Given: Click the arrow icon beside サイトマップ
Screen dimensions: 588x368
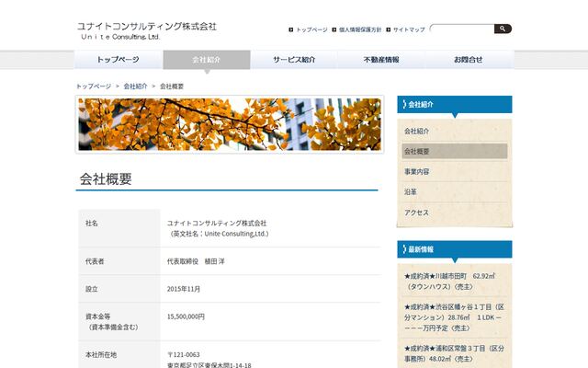Looking at the screenshot, I should pos(388,29).
